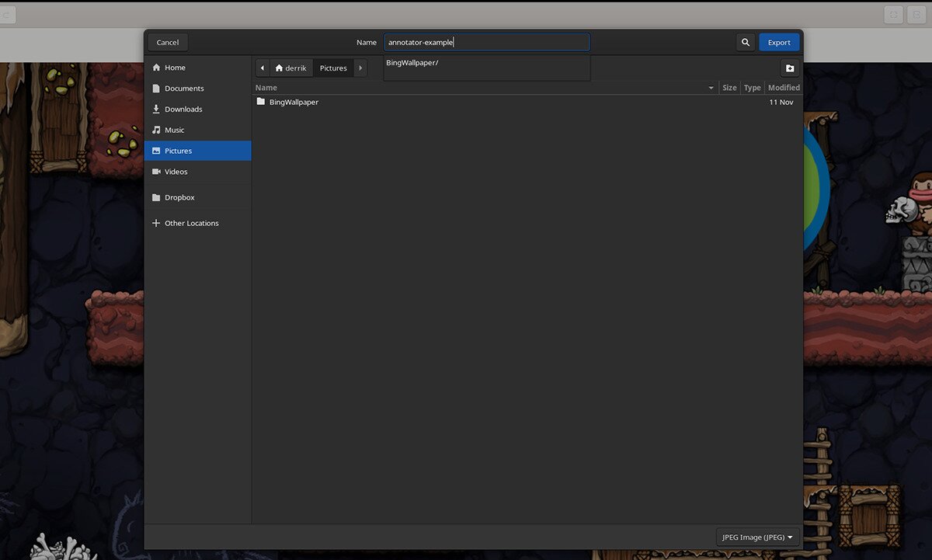932x560 pixels.
Task: Select the Documents sidebar icon
Action: (157, 88)
